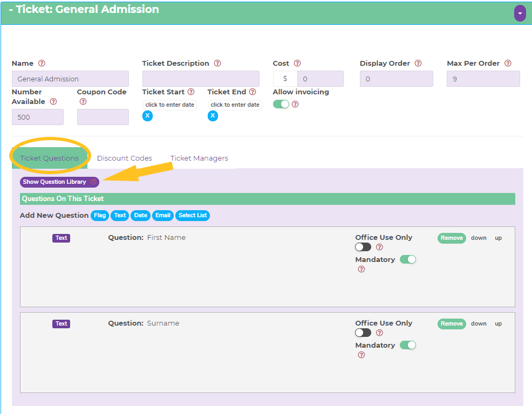Switch to Discount Codes tab
This screenshot has height=414, width=532.
(x=125, y=158)
